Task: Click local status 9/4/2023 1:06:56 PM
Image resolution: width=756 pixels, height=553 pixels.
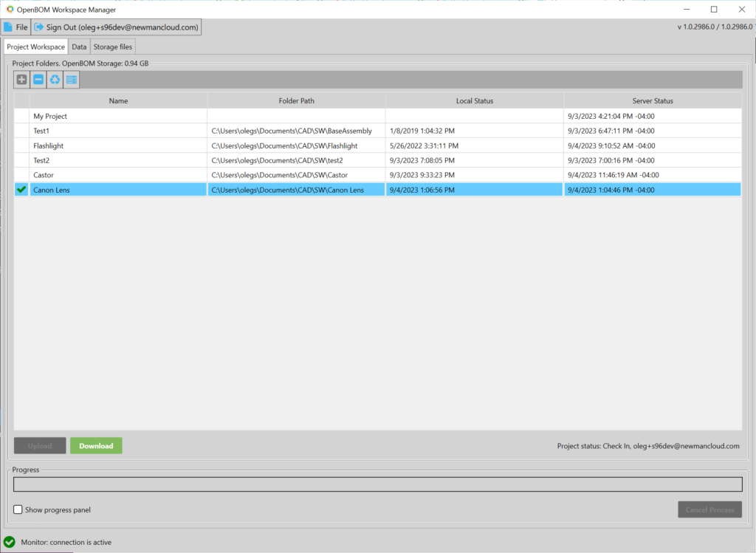Action: tap(422, 190)
